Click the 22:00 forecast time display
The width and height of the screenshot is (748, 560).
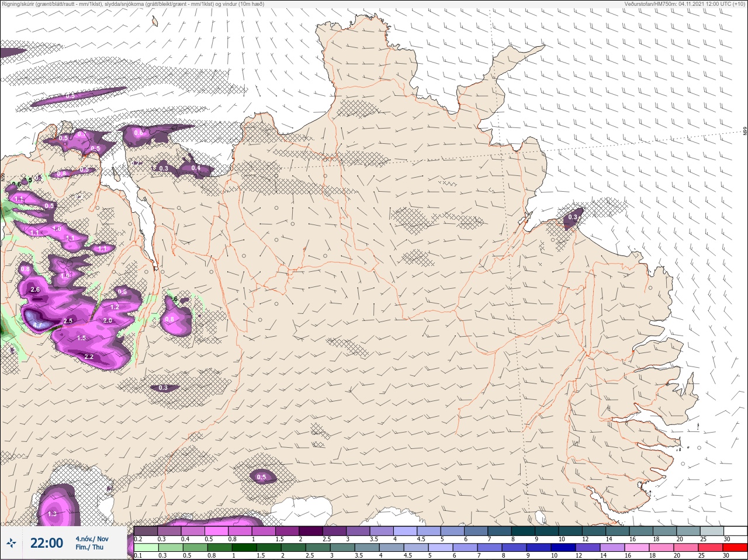point(46,543)
